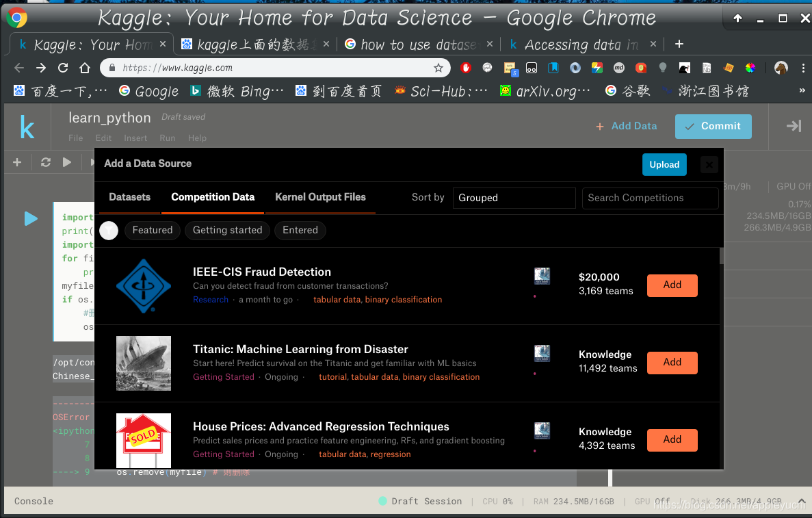Restart the session with refresh icon

[x=46, y=162]
